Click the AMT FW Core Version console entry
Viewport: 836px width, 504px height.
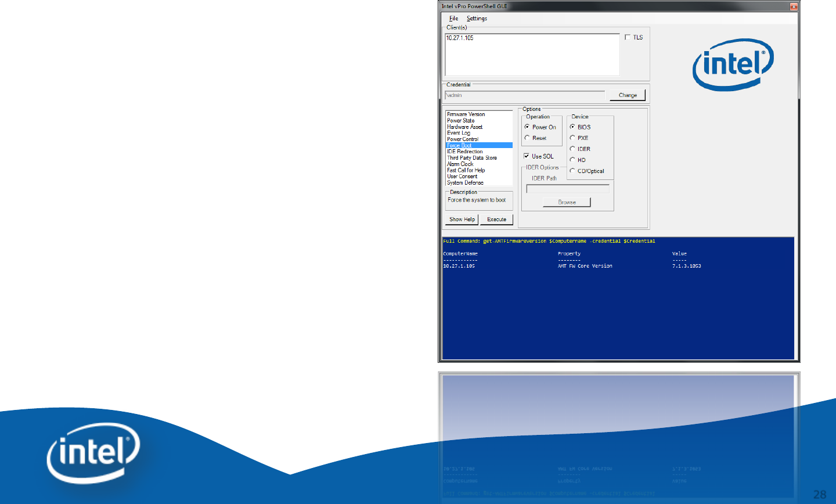(585, 266)
